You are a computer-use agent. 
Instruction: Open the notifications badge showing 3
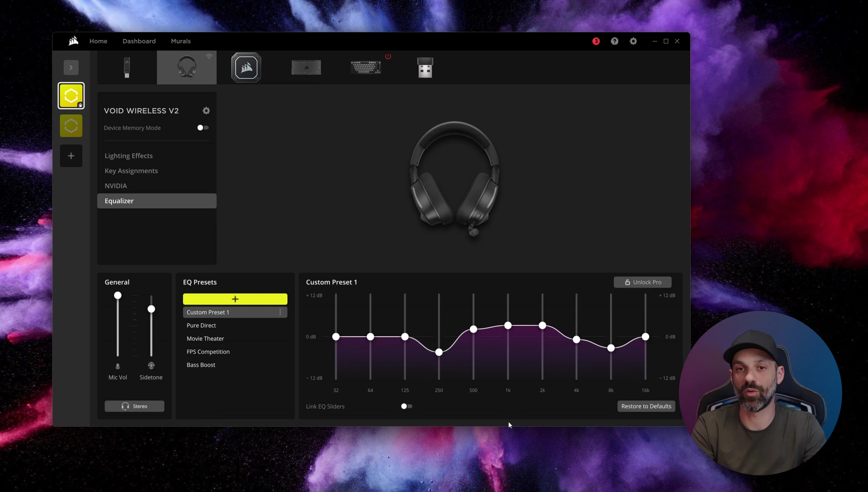[x=596, y=41]
